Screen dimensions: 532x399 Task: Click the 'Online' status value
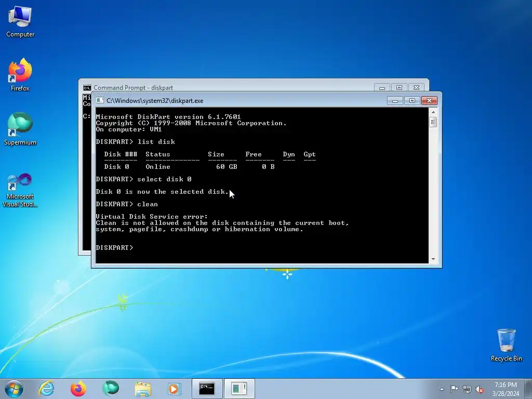point(158,167)
